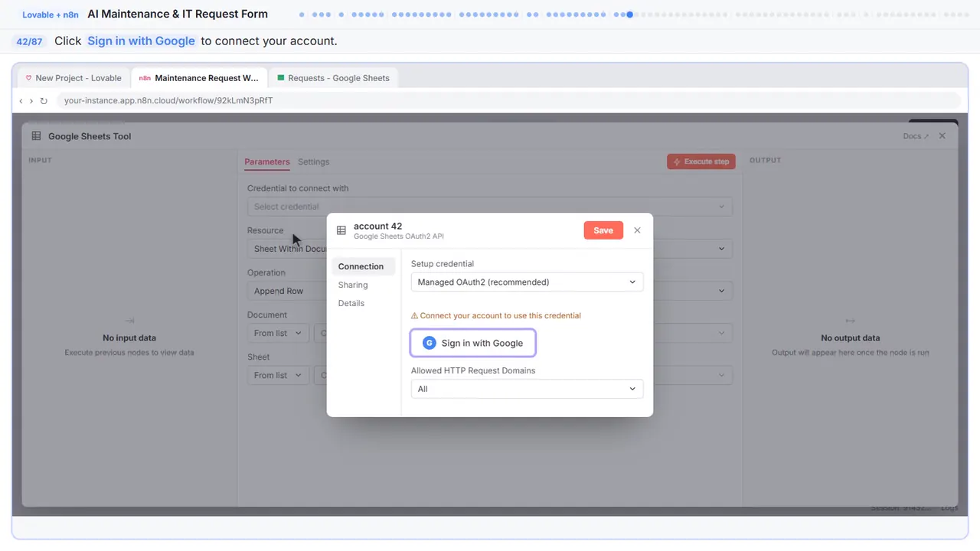Open the Select credential dropdown
The width and height of the screenshot is (980, 551).
click(x=490, y=207)
